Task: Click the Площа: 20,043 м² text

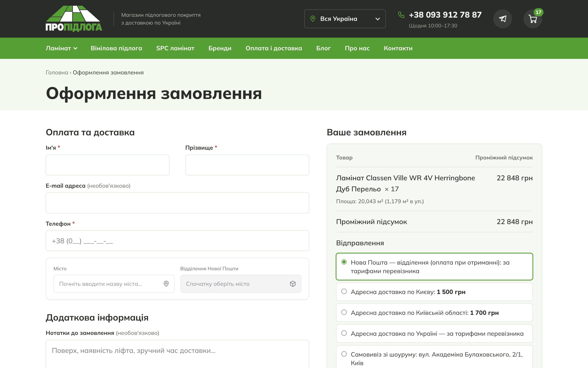Action: point(380,201)
